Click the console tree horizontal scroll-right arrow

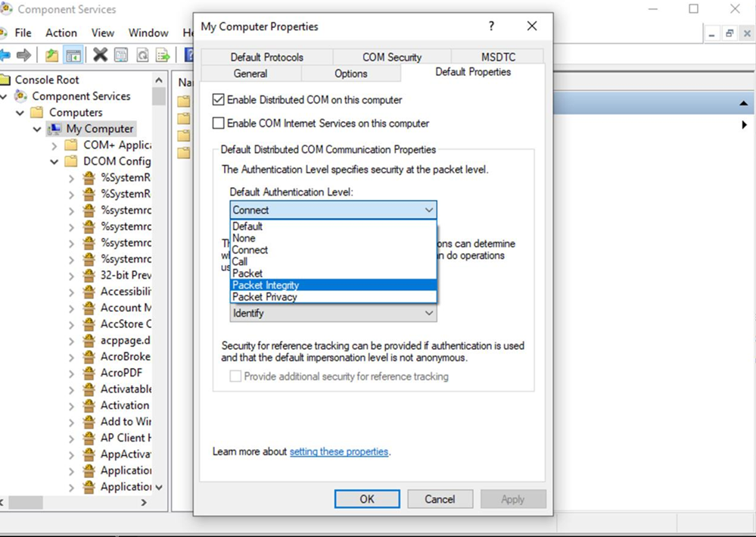143,502
